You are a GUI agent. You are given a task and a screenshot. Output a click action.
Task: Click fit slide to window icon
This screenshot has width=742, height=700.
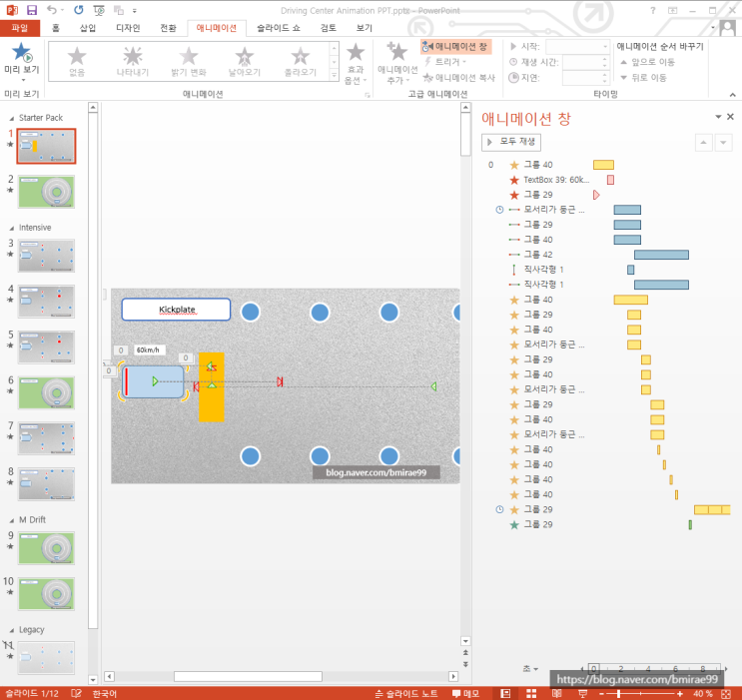click(x=726, y=693)
